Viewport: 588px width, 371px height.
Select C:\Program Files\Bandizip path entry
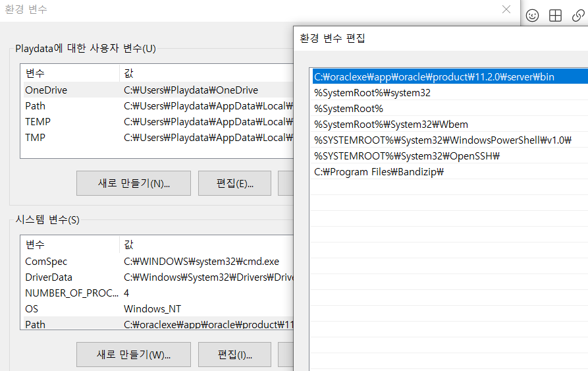coord(450,172)
